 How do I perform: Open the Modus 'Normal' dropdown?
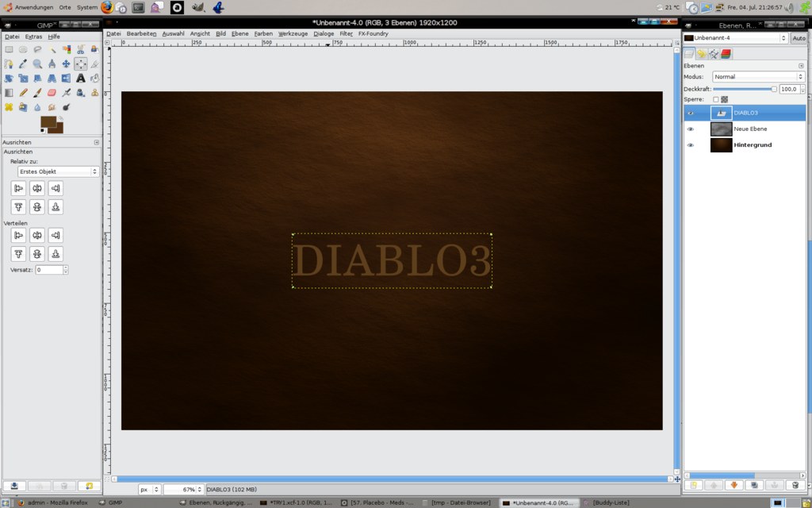(759, 77)
